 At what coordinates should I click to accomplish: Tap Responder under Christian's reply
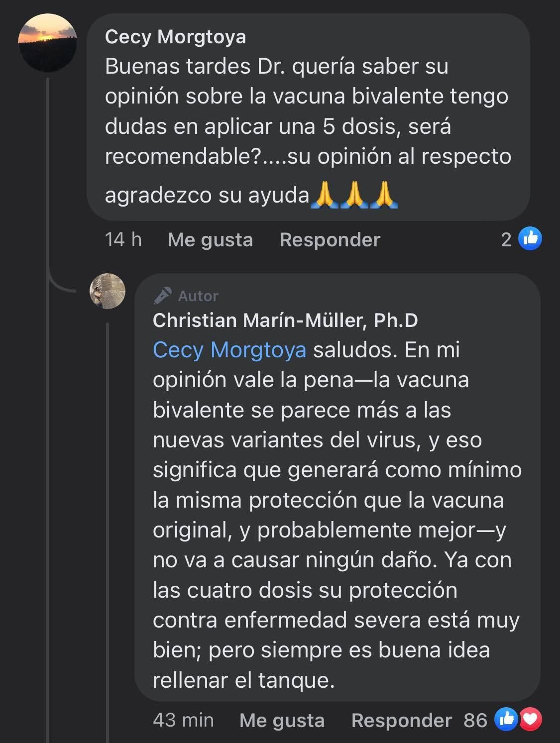point(401,720)
